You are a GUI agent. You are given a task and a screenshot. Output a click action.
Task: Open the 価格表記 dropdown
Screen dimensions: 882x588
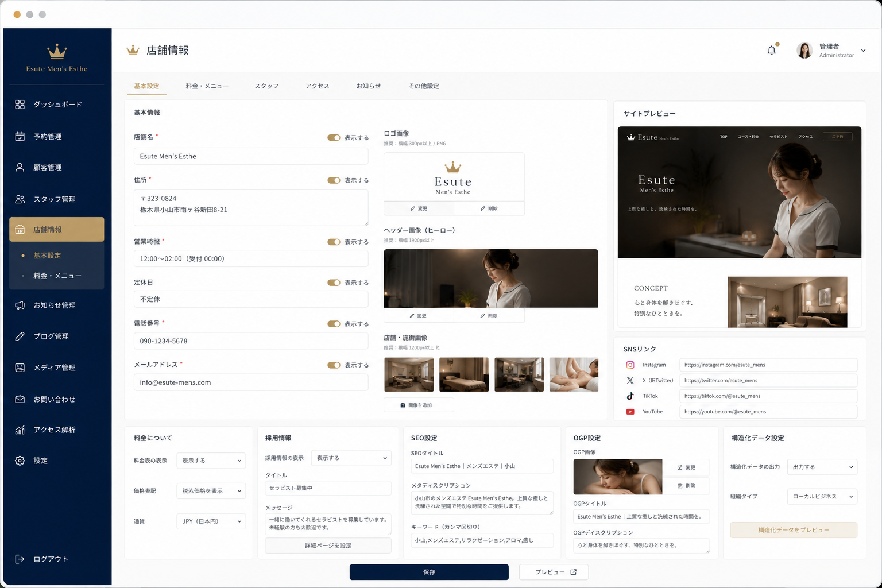point(211,491)
